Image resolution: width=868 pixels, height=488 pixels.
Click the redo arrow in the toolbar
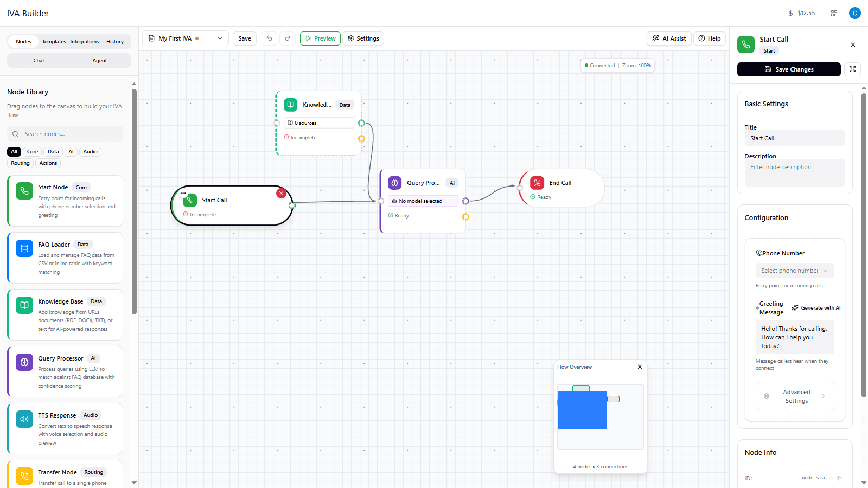coord(288,38)
